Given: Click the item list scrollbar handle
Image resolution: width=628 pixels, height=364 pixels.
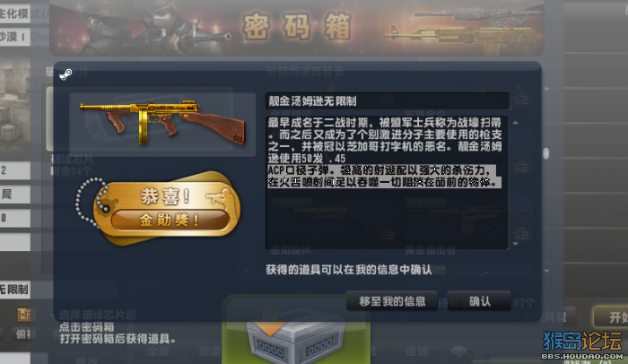Looking at the screenshot, I should coord(545,153).
